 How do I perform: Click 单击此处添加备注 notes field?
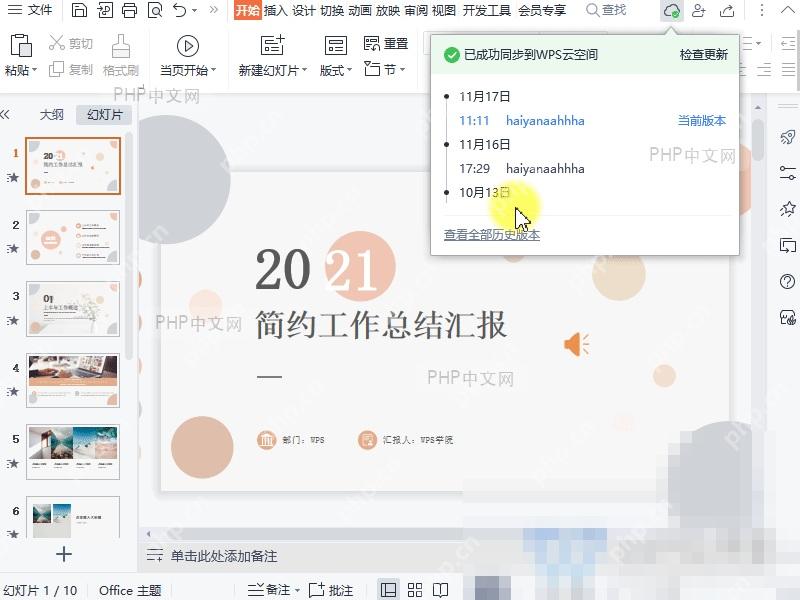pyautogui.click(x=224, y=556)
